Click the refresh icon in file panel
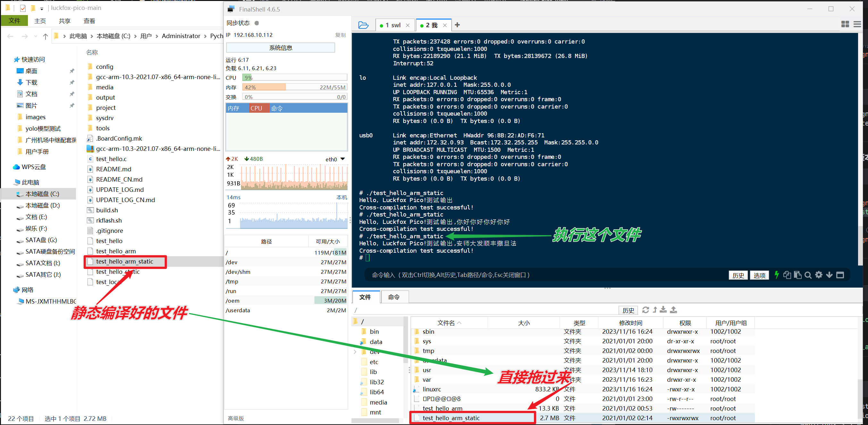The height and width of the screenshot is (425, 868). (x=645, y=309)
